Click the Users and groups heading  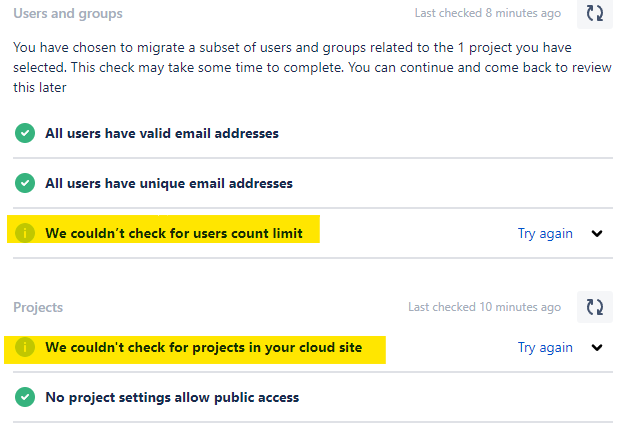[x=68, y=14]
